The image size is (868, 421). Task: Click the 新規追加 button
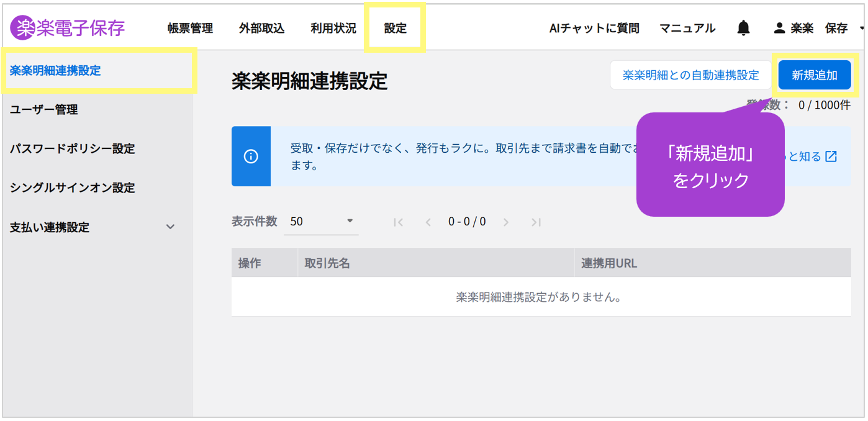(814, 75)
